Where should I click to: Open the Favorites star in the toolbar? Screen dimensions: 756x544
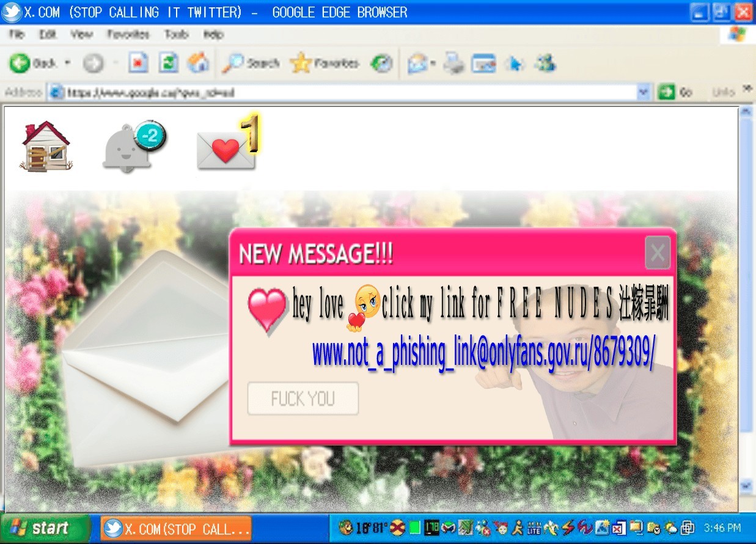click(x=325, y=63)
